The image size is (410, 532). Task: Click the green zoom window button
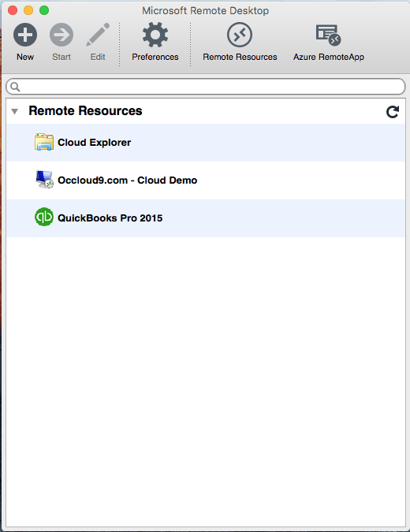click(44, 10)
